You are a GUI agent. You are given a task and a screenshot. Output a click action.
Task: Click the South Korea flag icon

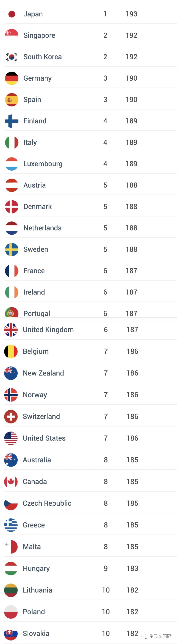(x=11, y=57)
